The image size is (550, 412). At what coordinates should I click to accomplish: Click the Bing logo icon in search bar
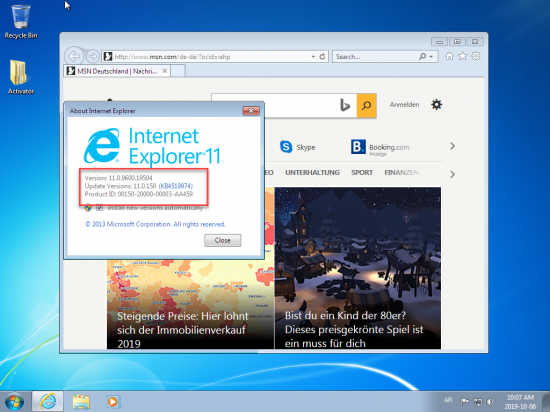pyautogui.click(x=345, y=105)
